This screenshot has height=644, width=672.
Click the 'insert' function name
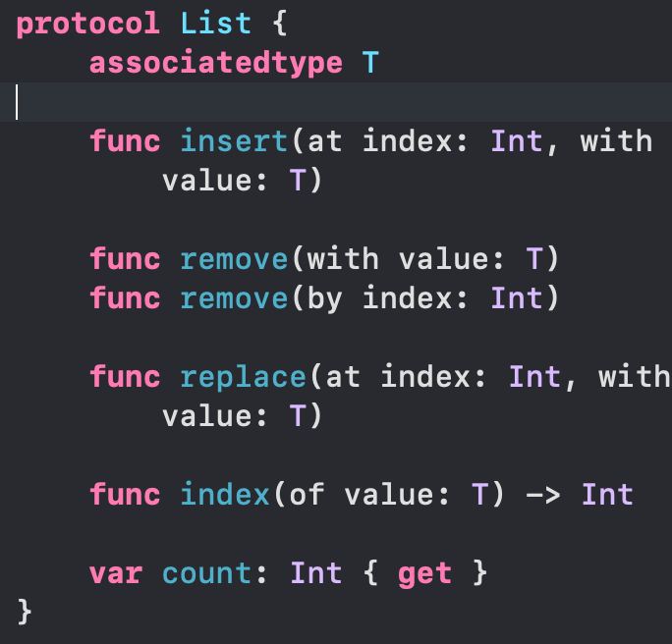coord(234,141)
